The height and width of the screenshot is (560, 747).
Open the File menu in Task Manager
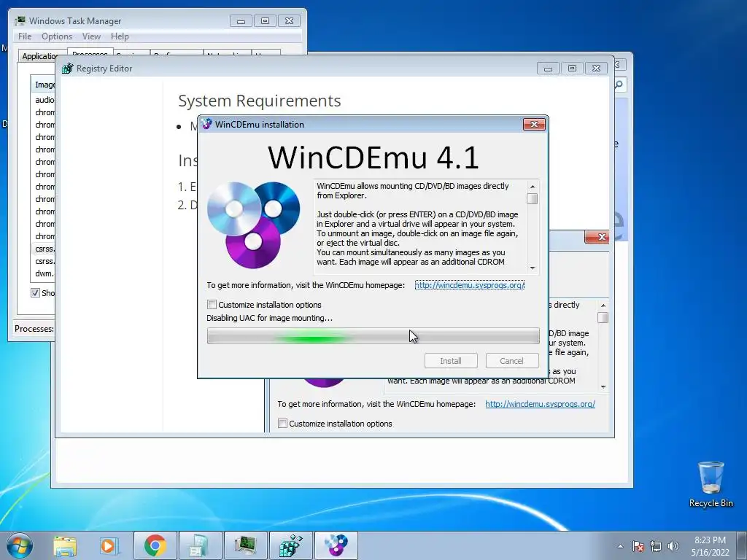click(25, 36)
